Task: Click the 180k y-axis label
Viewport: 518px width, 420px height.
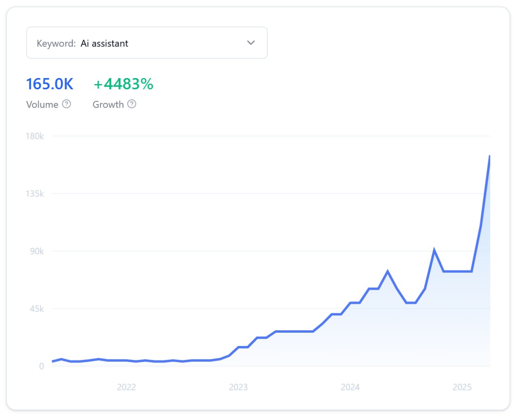Action: tap(35, 136)
